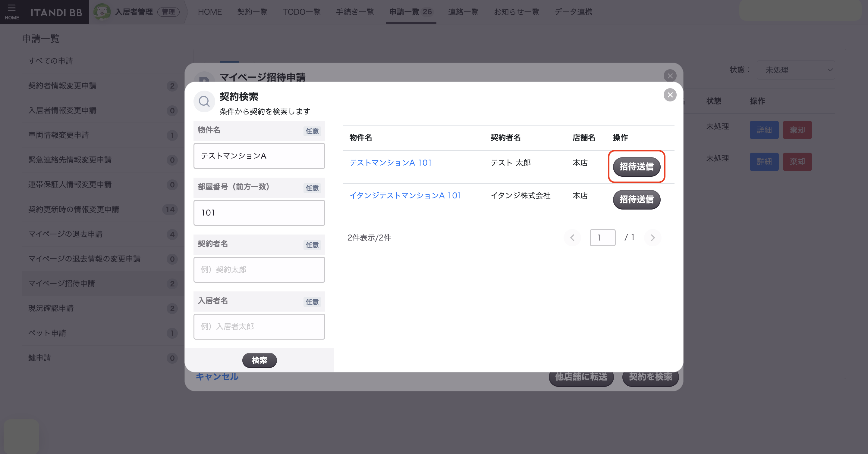868x454 pixels.
Task: Select マイページ招待申請 in sidebar
Action: pyautogui.click(x=103, y=283)
